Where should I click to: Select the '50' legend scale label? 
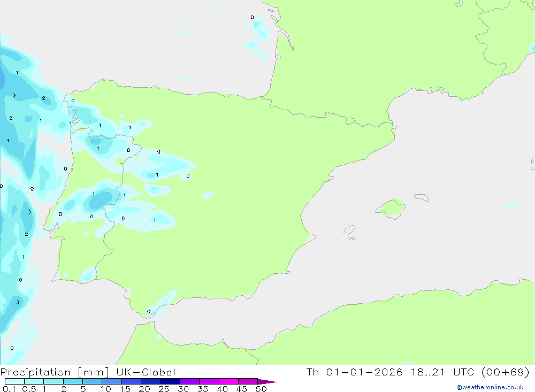coord(261,389)
